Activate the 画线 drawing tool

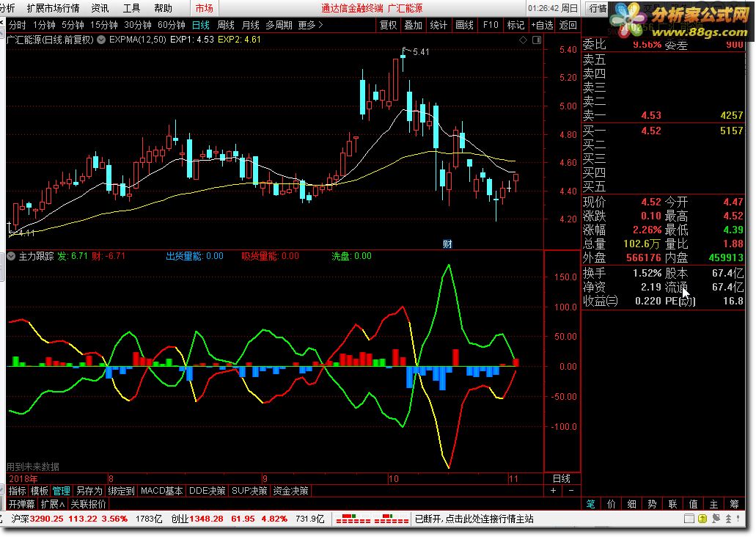(x=464, y=25)
